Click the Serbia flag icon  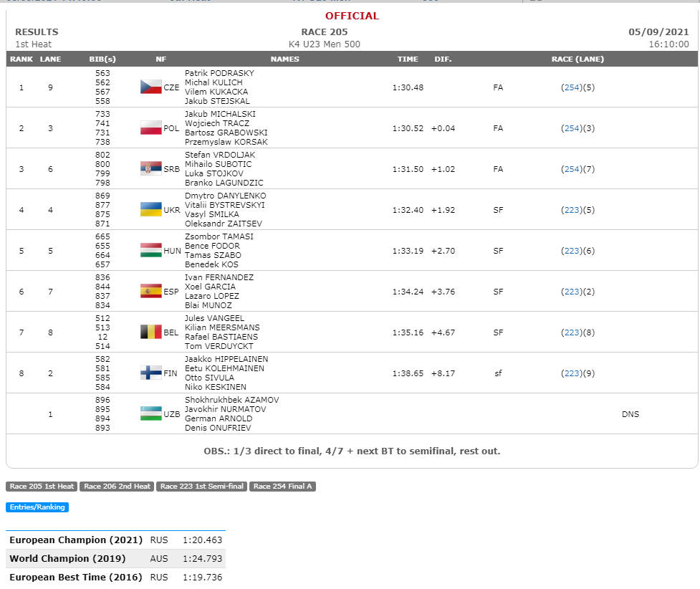tap(151, 169)
